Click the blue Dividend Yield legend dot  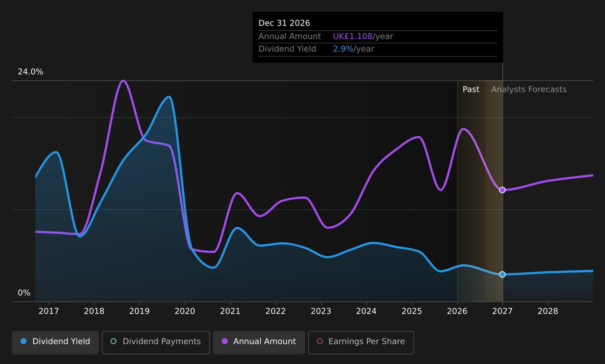coord(24,341)
